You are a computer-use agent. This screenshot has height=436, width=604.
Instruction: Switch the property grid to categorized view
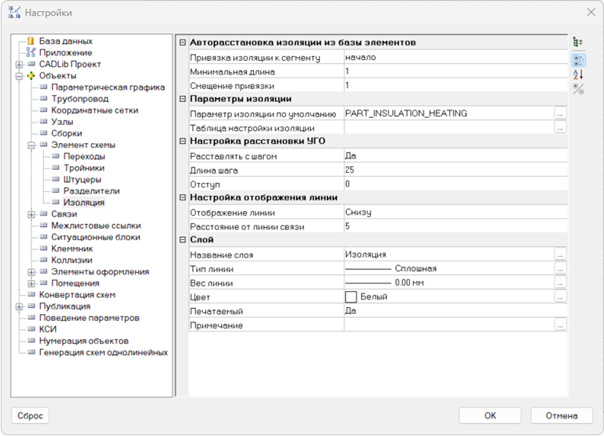click(578, 60)
